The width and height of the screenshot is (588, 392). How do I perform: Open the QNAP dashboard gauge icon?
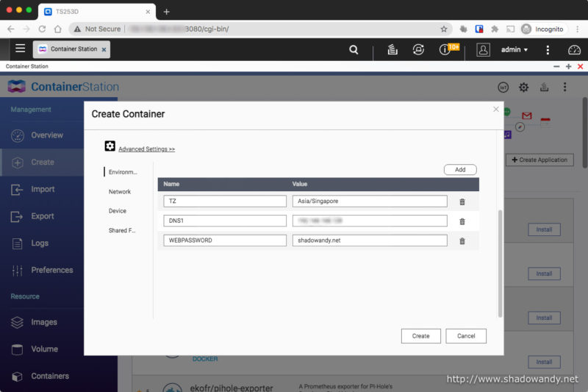(x=574, y=49)
